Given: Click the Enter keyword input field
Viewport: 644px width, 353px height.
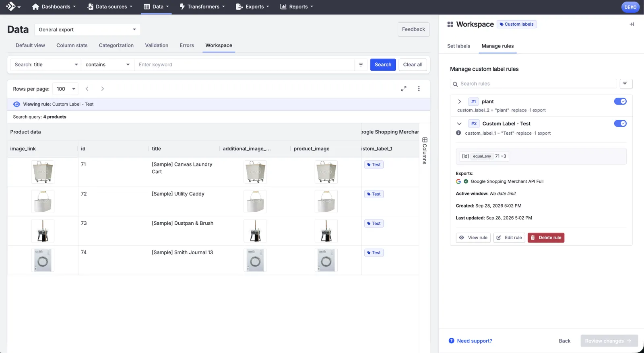Looking at the screenshot, I should coord(245,65).
